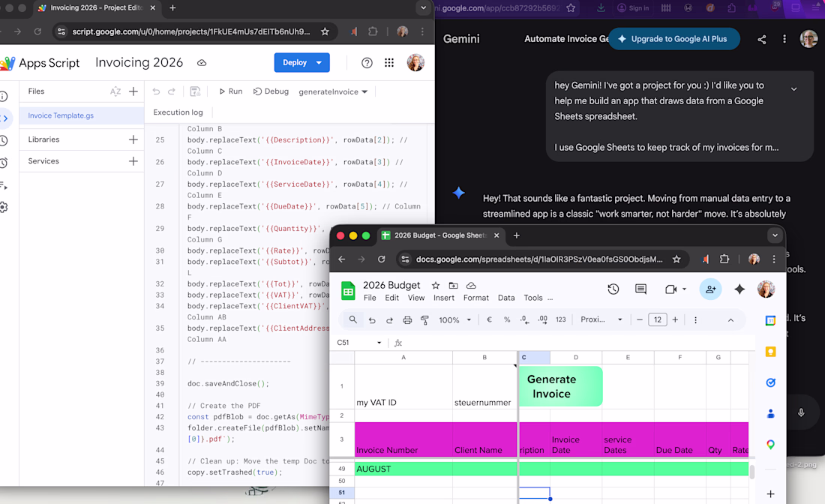Open the generateInvoice function dropdown
The image size is (825, 504).
click(x=333, y=92)
